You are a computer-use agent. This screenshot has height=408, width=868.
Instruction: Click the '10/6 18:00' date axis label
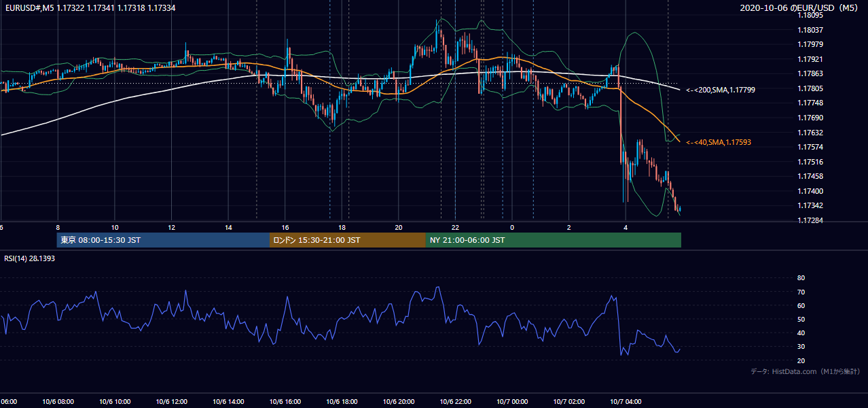pos(342,402)
